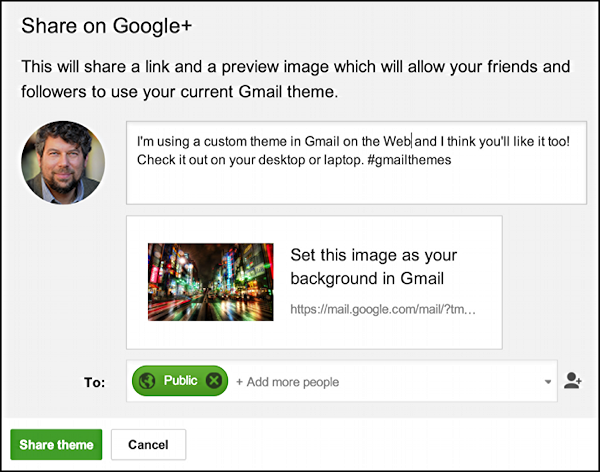This screenshot has width=600, height=472.
Task: Click the #gmailthemes hashtag text
Action: click(409, 160)
